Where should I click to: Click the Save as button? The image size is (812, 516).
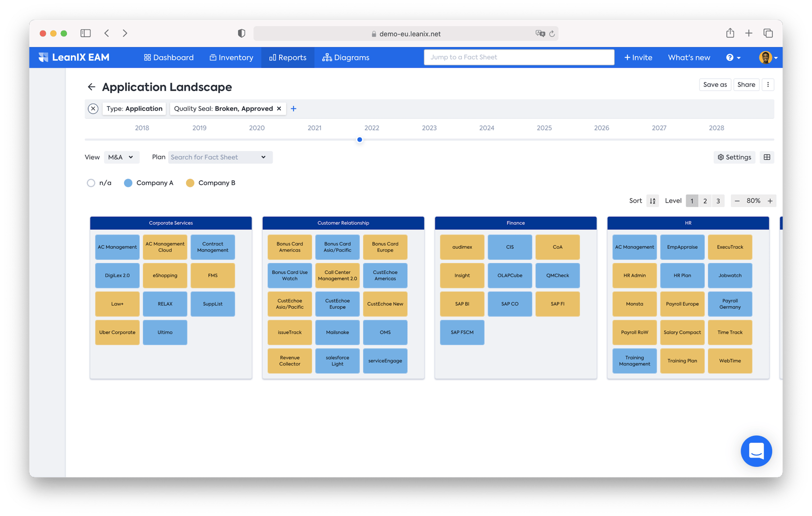point(715,85)
